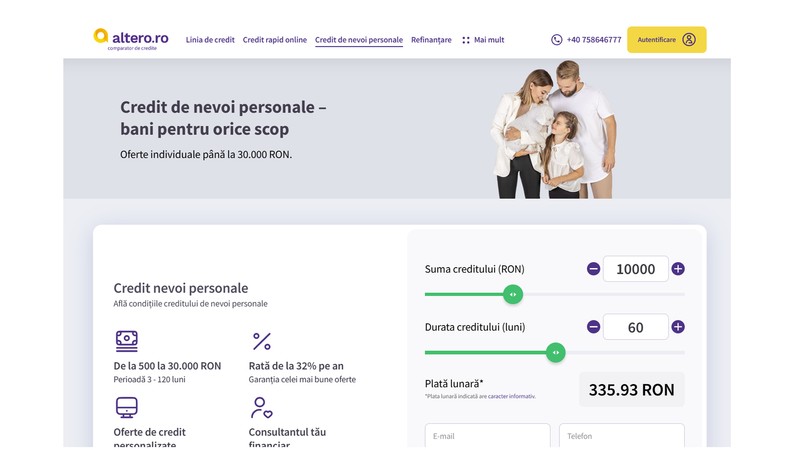
Task: Increase loan duration with plus icon
Action: [678, 327]
